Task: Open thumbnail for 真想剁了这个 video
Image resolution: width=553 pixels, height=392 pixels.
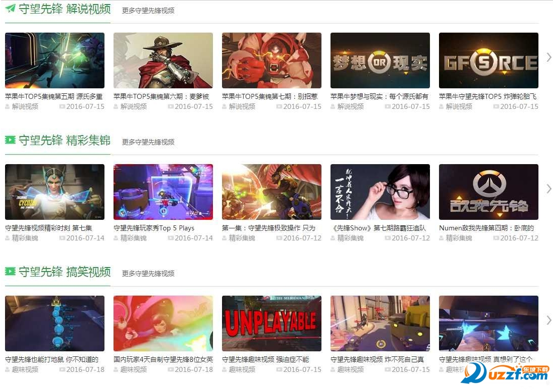Action: click(489, 323)
